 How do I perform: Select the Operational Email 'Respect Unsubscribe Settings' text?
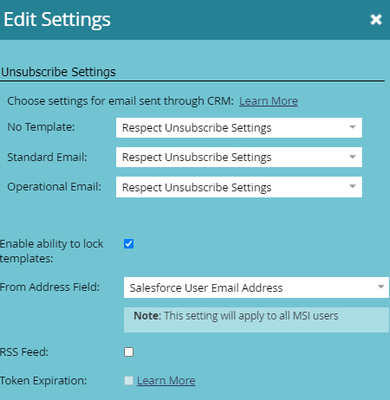197,187
